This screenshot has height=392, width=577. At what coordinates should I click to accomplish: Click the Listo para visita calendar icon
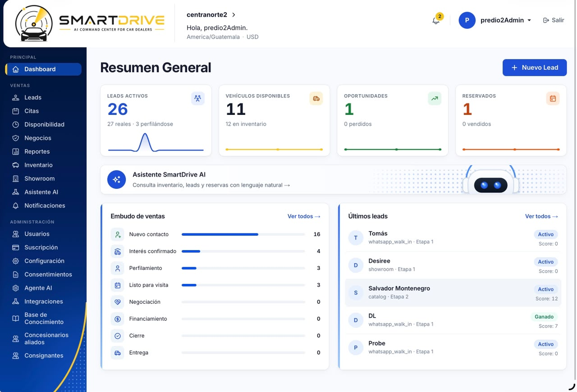click(x=117, y=285)
